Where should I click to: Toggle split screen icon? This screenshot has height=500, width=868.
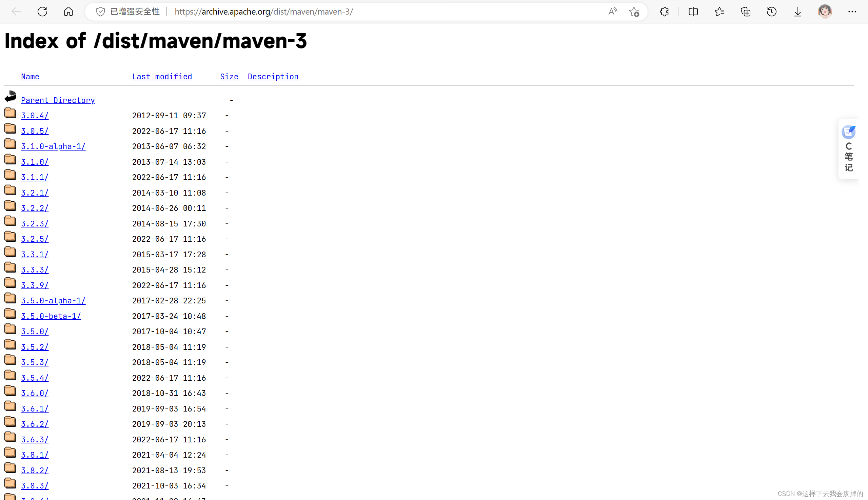point(693,12)
